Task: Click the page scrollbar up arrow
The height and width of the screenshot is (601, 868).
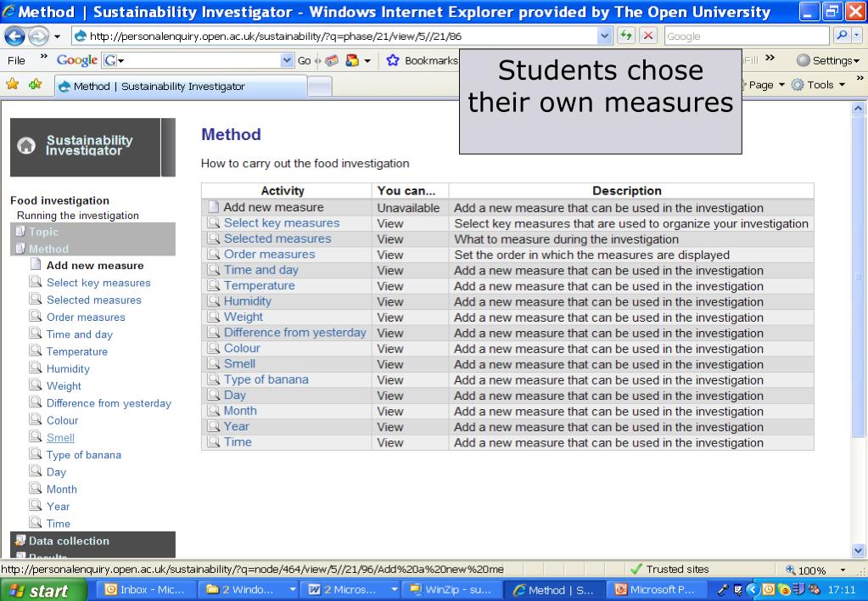Action: pyautogui.click(x=858, y=109)
